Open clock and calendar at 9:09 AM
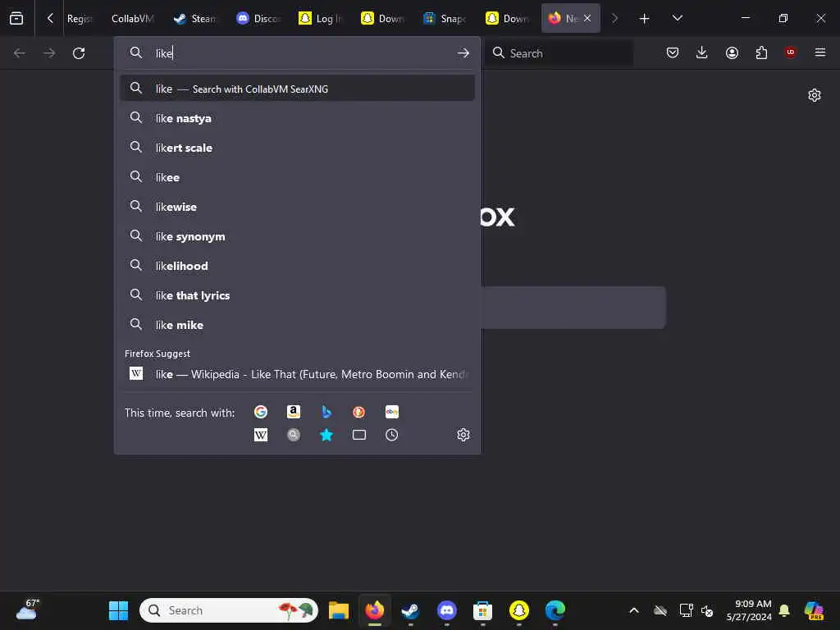This screenshot has height=630, width=840. [x=749, y=610]
